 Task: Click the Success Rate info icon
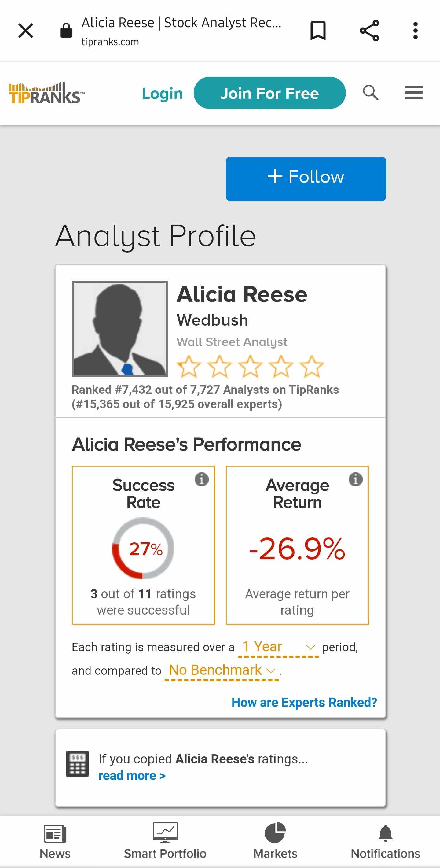pyautogui.click(x=201, y=479)
